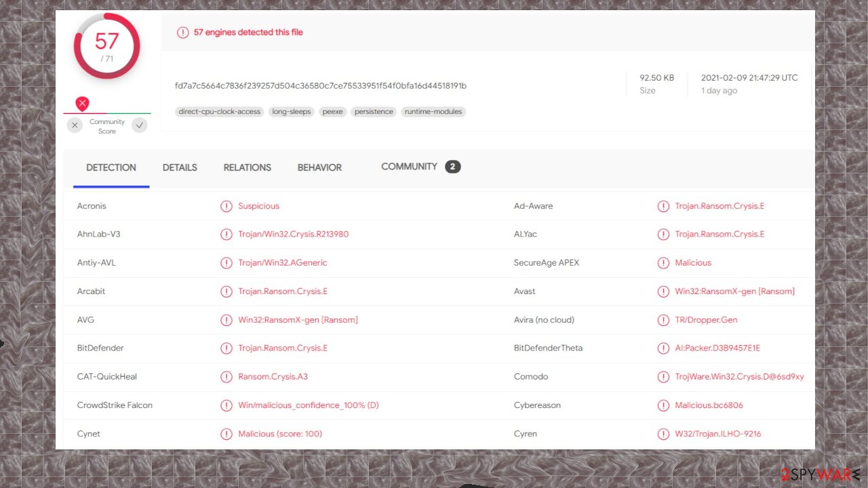Click BitDefenderTheta result AI:Packer.D3B9457E1E
This screenshot has width=868, height=488.
[x=717, y=348]
